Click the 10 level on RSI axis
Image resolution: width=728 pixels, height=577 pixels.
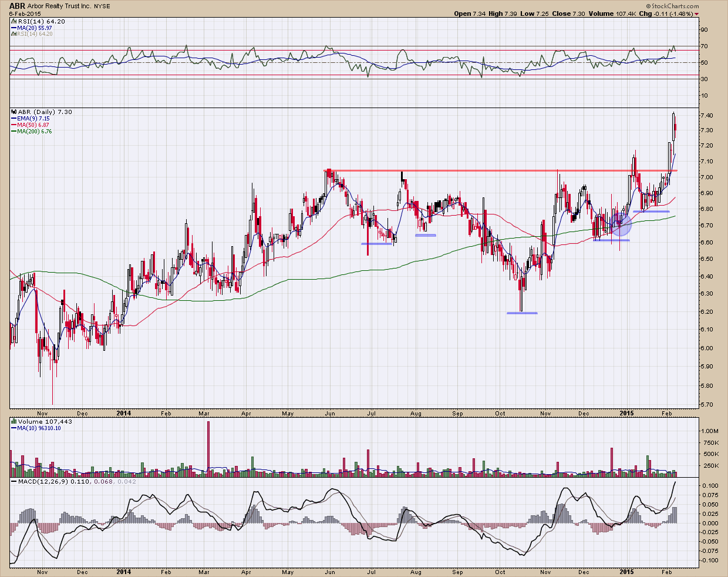pyautogui.click(x=705, y=96)
